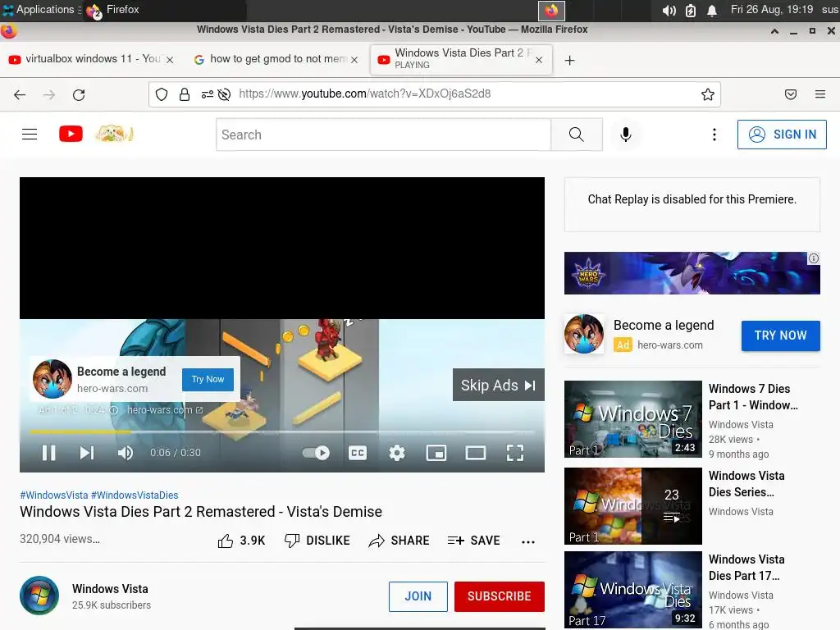
Task: Click the JOIN channel button
Action: [x=418, y=596]
